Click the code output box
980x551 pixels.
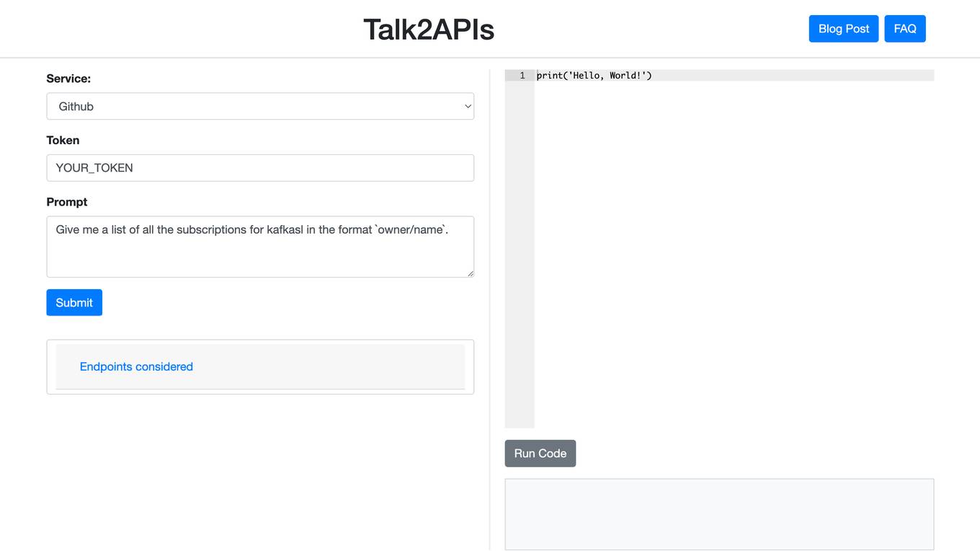pyautogui.click(x=719, y=514)
